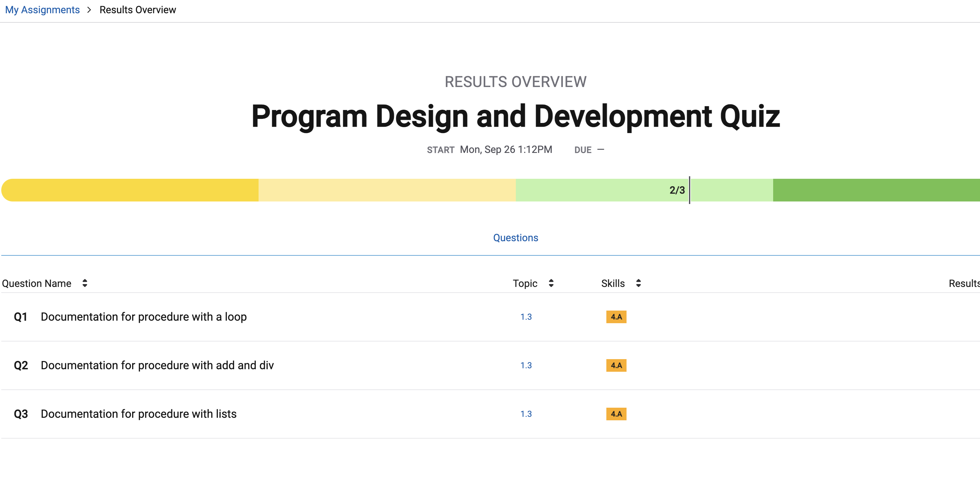Click the Results column header

pos(964,283)
